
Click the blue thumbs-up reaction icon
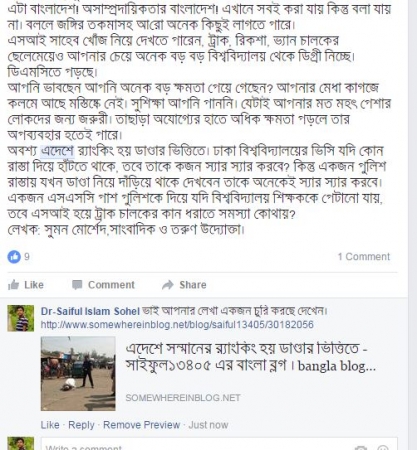pyautogui.click(x=14, y=257)
